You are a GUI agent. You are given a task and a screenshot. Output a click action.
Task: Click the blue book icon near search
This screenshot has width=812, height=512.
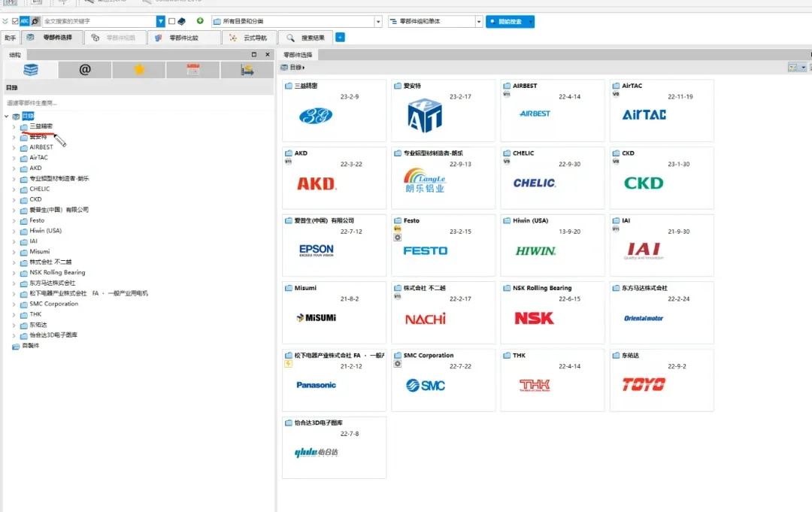point(182,21)
